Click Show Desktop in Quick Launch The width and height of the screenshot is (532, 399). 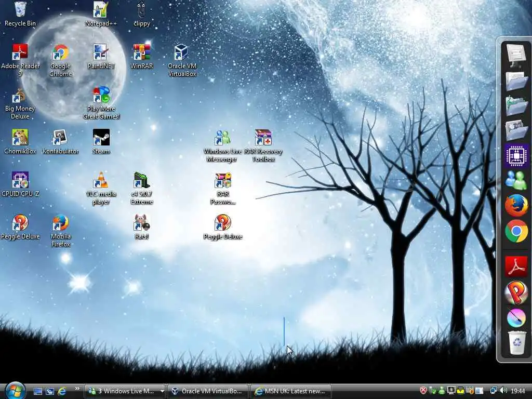tap(37, 391)
